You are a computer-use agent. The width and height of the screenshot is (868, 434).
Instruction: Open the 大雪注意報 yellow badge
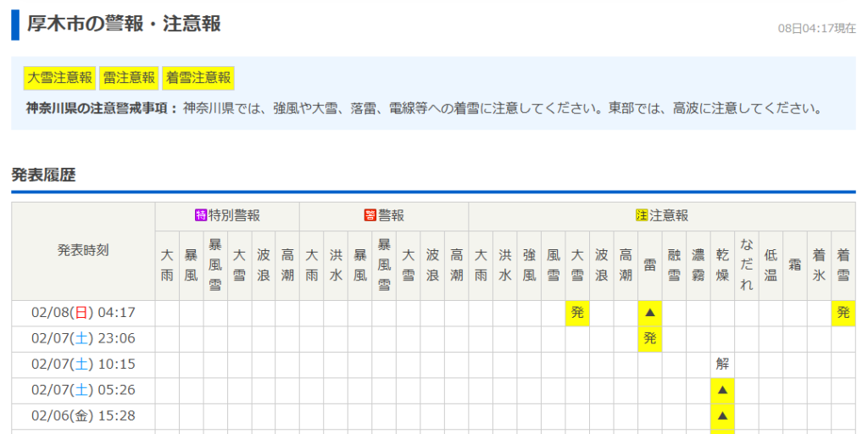point(59,78)
